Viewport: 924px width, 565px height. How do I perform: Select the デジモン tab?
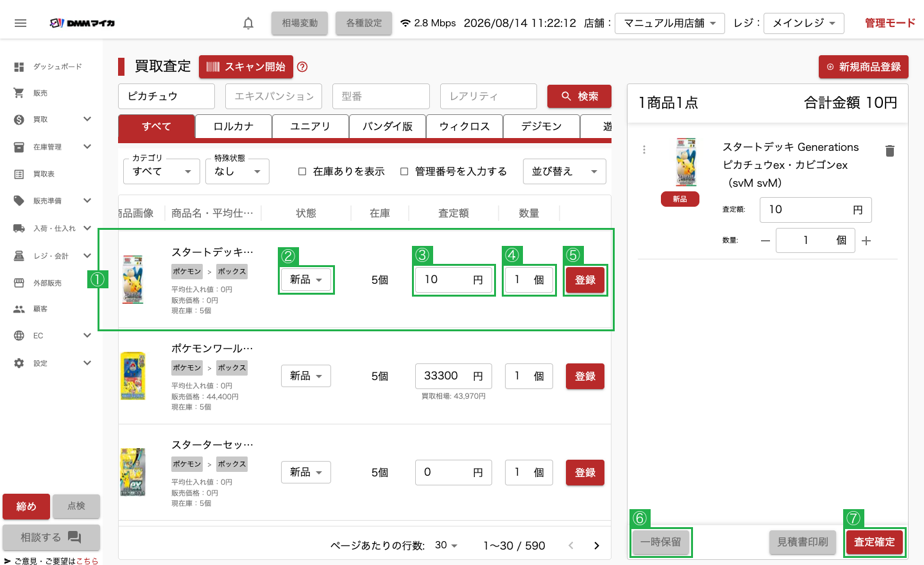click(x=542, y=126)
